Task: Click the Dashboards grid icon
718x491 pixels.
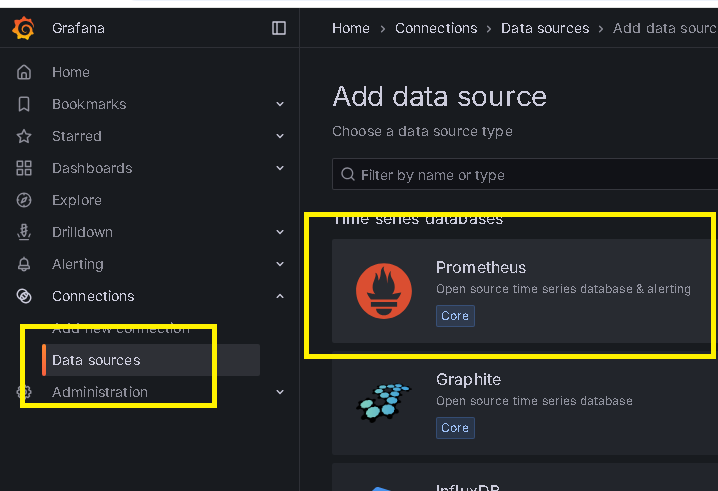Action: 24,168
